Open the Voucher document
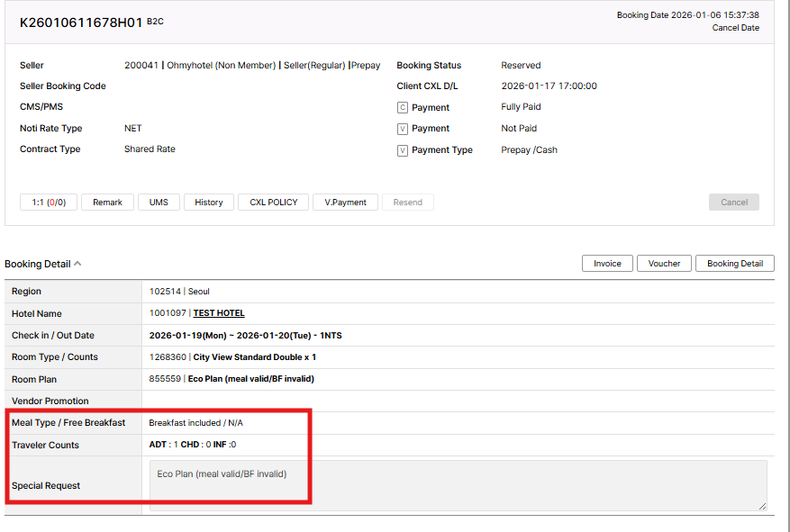This screenshot has height=532, width=790. point(664,264)
